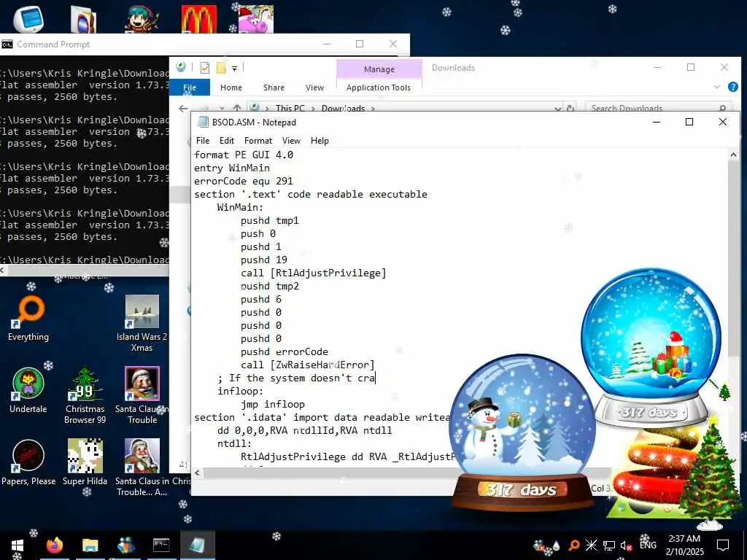
Task: Open File Explorer from the taskbar
Action: coord(90,545)
